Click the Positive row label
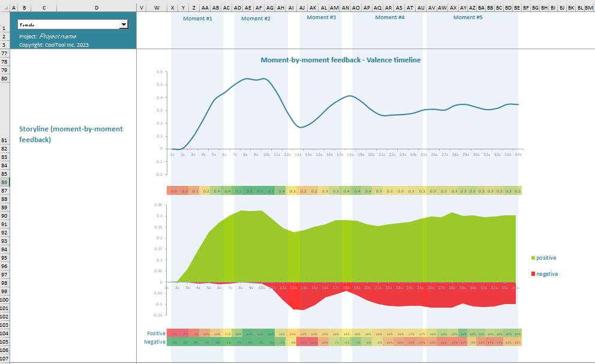595x364 pixels. coord(157,333)
